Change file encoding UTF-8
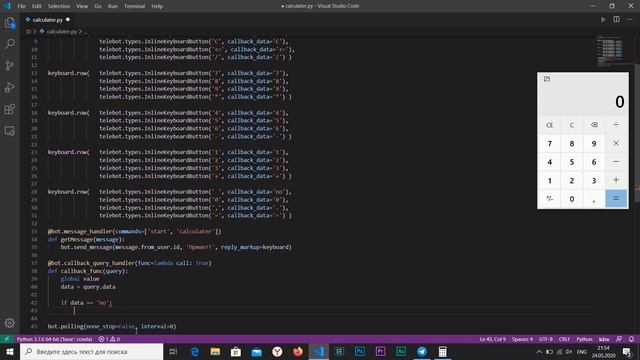The height and width of the screenshot is (360, 640). (x=546, y=339)
